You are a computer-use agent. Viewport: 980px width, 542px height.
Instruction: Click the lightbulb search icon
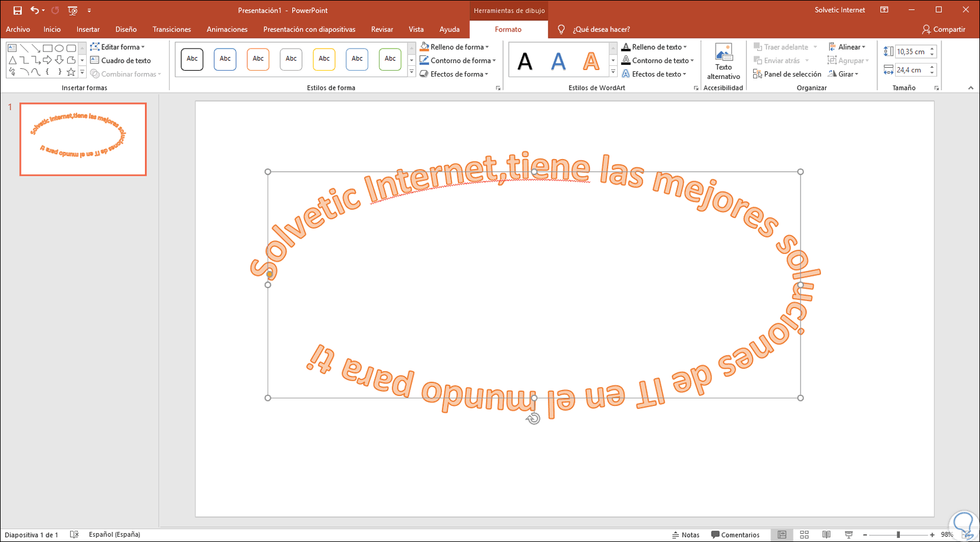tap(561, 29)
